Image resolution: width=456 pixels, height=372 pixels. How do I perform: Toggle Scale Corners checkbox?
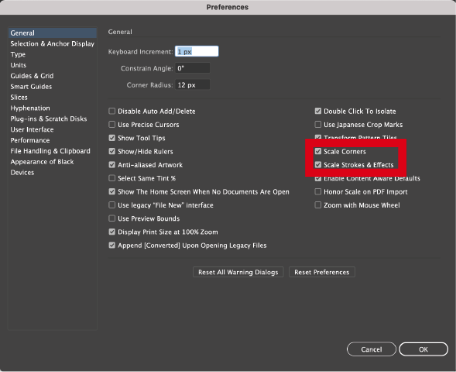coord(318,151)
